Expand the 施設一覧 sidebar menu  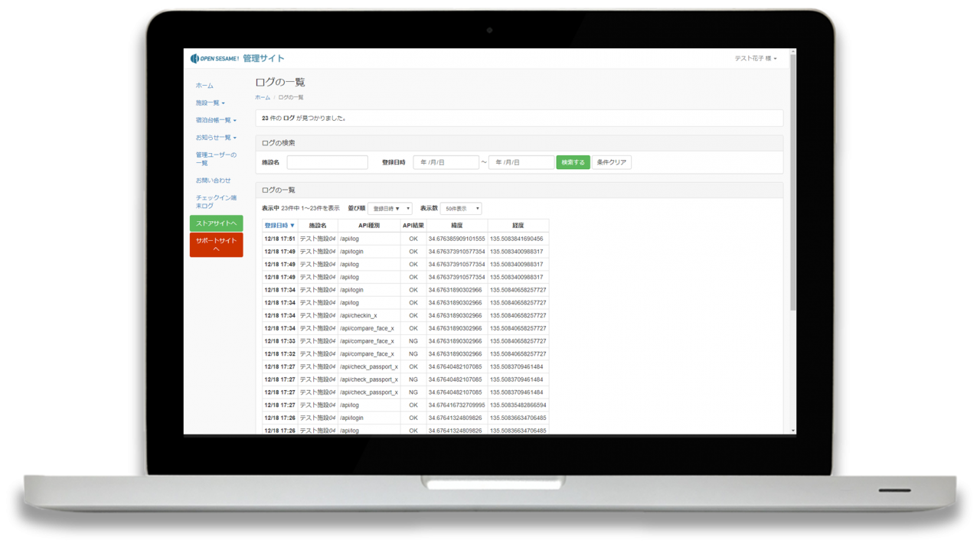click(x=210, y=103)
